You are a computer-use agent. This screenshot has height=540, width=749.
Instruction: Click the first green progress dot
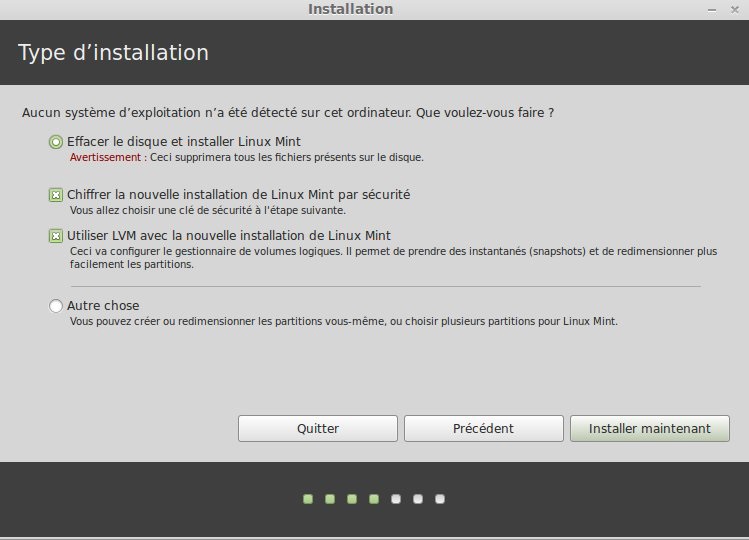tap(308, 498)
